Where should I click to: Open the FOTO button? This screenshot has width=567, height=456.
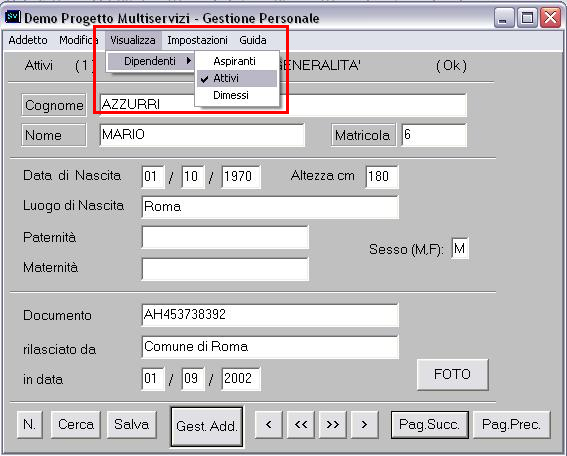452,374
